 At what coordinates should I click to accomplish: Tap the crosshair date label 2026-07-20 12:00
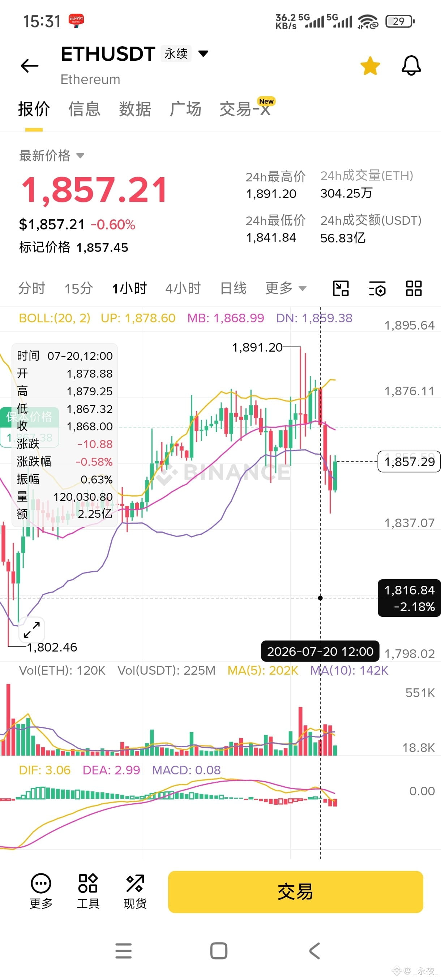[x=320, y=651]
